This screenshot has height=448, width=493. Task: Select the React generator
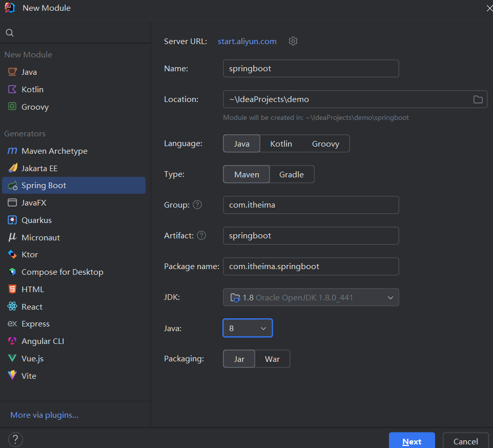(x=74, y=306)
